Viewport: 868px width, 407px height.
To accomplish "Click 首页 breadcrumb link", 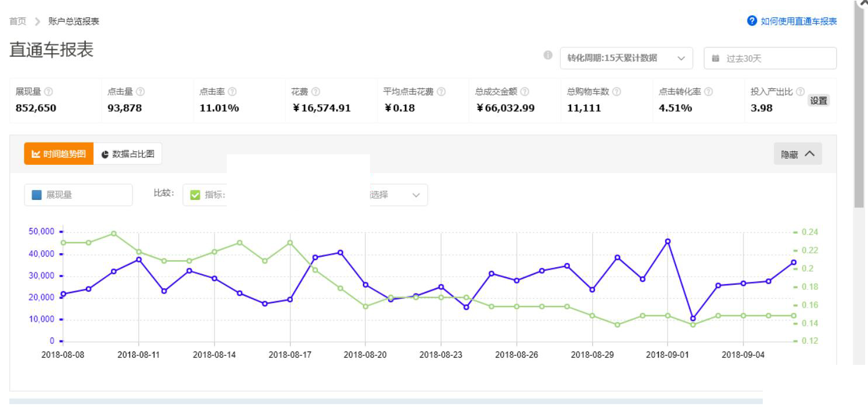I will coord(17,22).
